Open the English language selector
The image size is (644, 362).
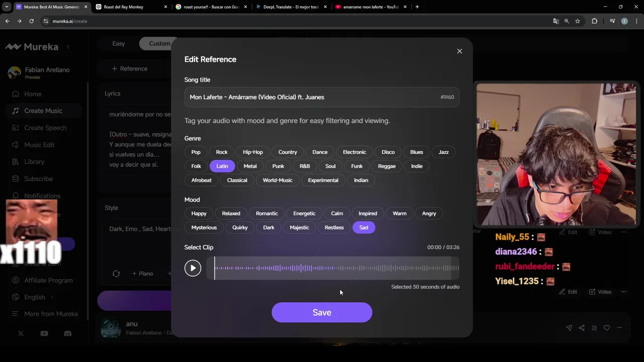(43, 297)
